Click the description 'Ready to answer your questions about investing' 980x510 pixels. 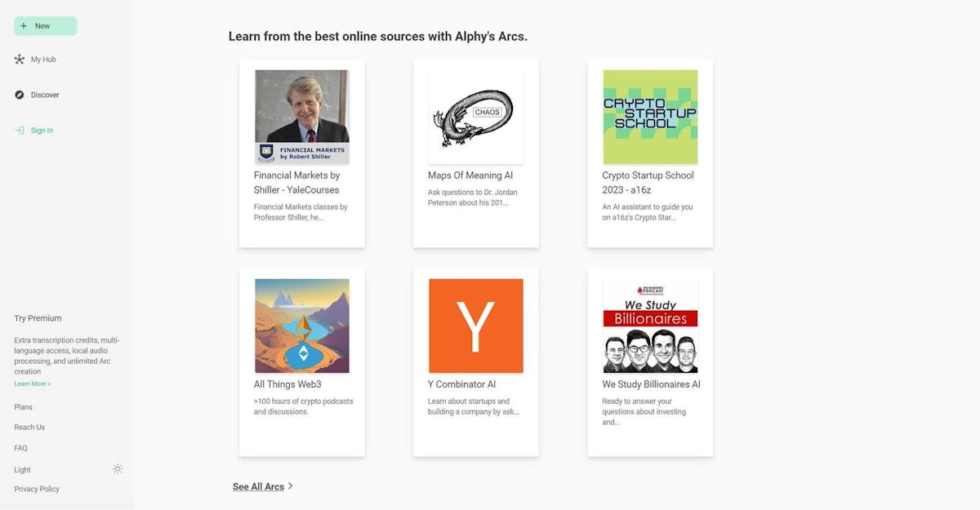644,411
